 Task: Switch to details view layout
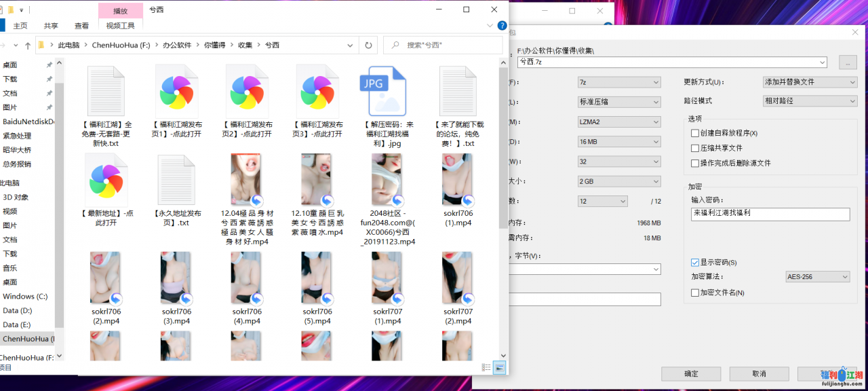click(486, 367)
